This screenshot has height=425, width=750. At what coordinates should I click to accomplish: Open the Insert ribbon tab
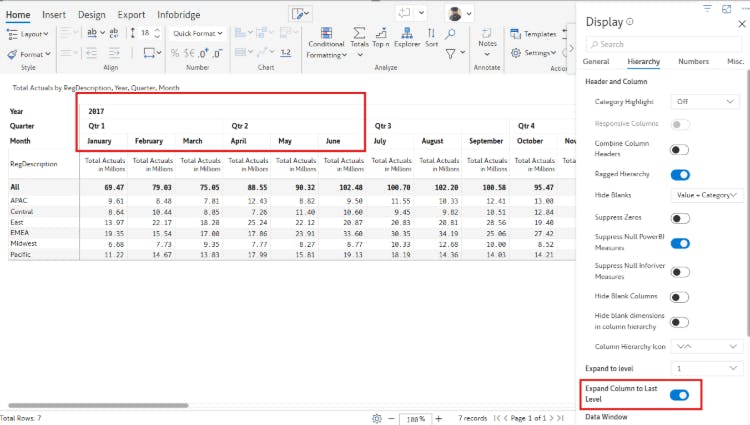click(x=54, y=15)
